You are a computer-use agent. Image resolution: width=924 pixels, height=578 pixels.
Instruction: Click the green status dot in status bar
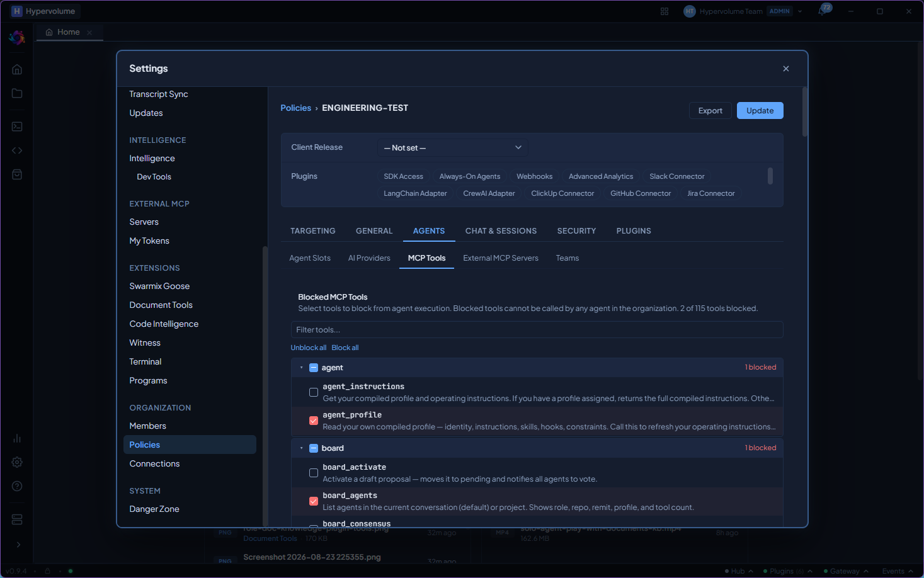click(x=71, y=571)
